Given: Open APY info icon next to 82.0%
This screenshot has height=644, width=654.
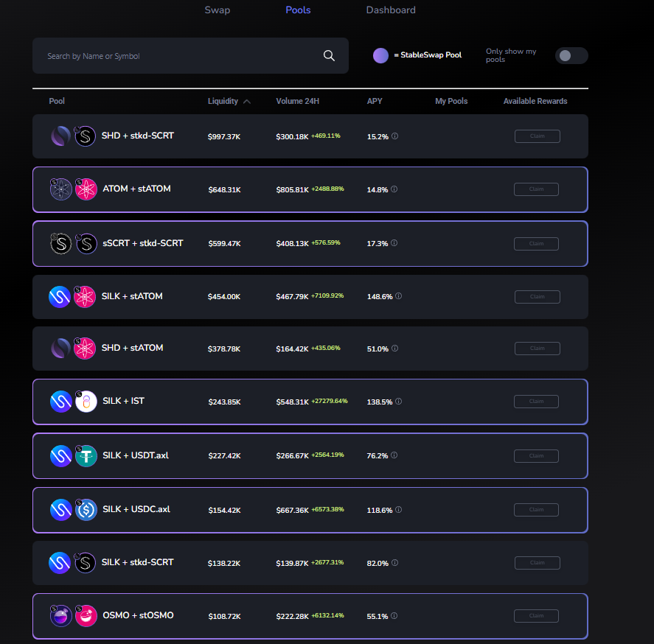Looking at the screenshot, I should click(x=394, y=563).
